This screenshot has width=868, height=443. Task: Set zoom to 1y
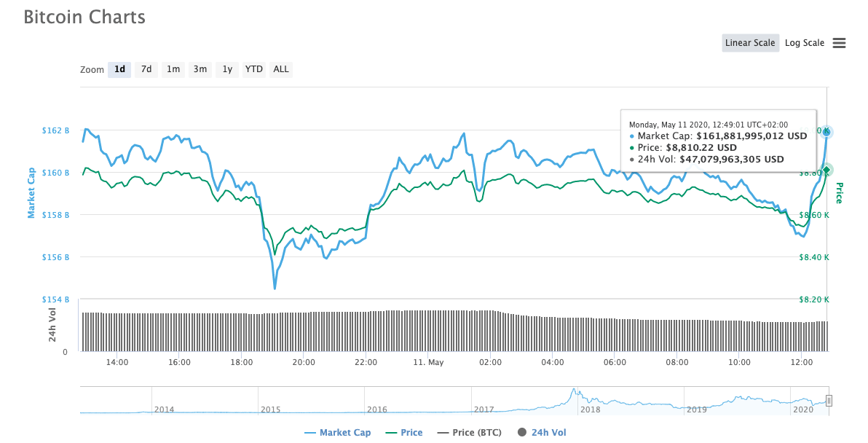point(227,69)
